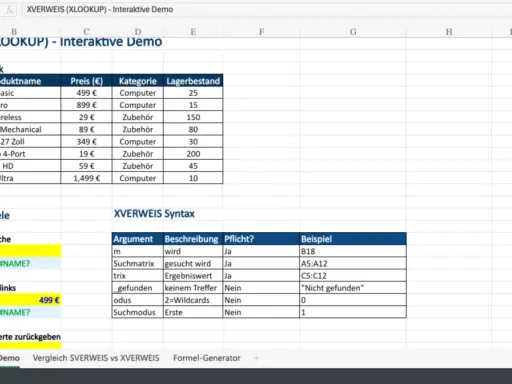Click the 4-Port product name cell
Screen dimensions: 512x384
tap(30, 154)
